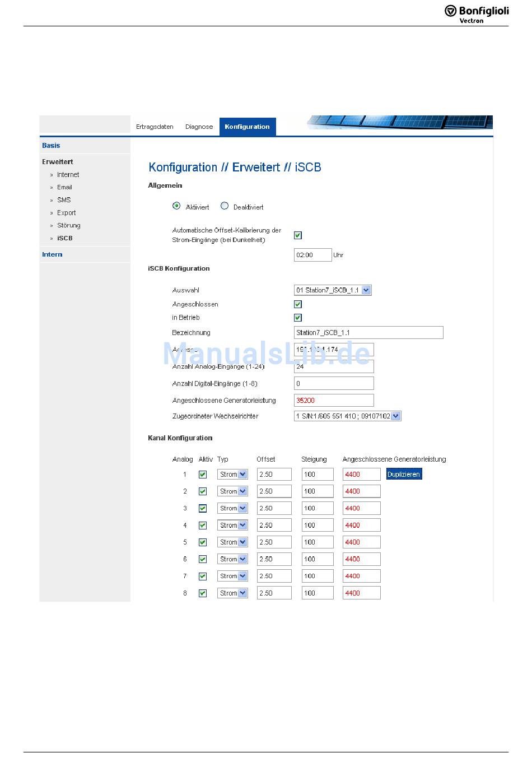The image size is (532, 767).
Task: Click the Bonfiglioli Vectron logo
Action: [477, 13]
